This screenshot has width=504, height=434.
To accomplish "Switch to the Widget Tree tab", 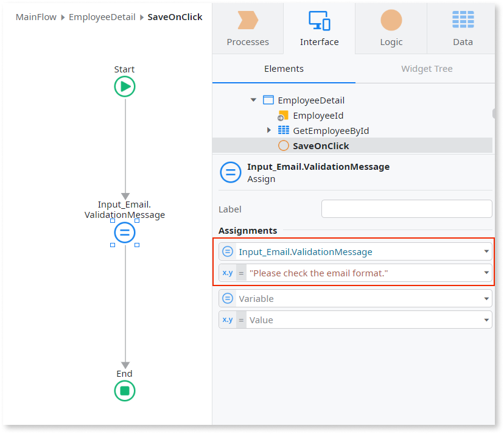I will (426, 68).
